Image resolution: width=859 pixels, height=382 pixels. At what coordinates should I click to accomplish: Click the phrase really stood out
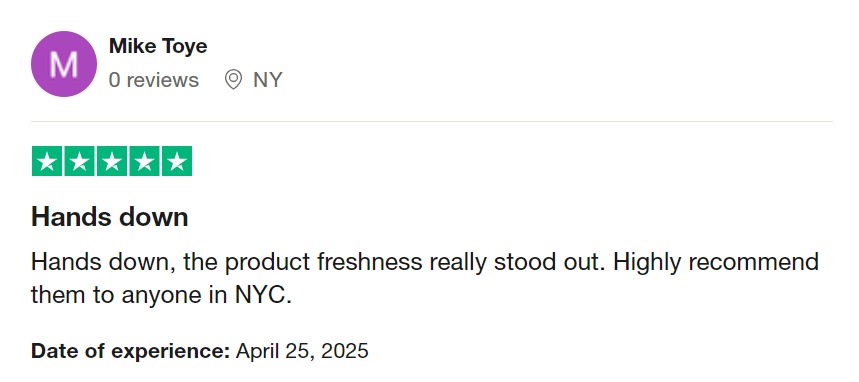(517, 263)
